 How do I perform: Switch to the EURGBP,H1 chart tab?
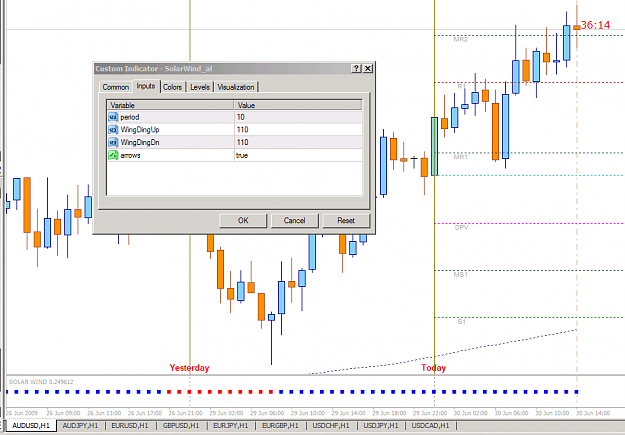click(x=281, y=426)
